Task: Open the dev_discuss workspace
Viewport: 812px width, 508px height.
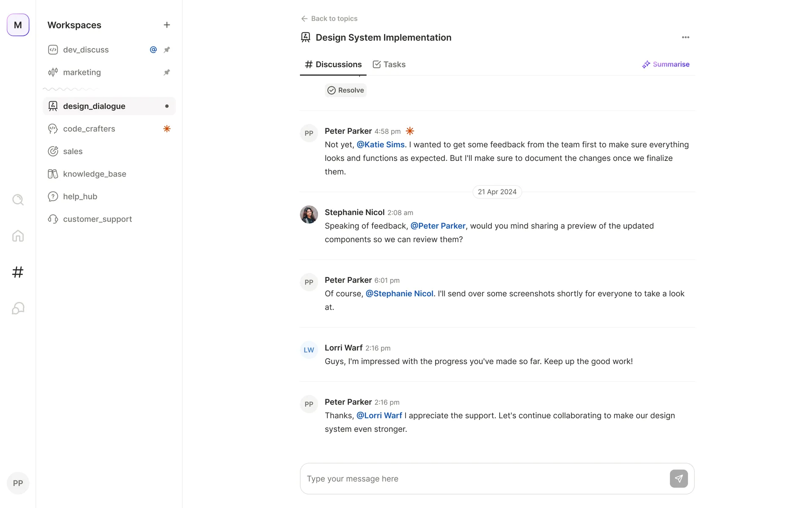Action: point(109,50)
